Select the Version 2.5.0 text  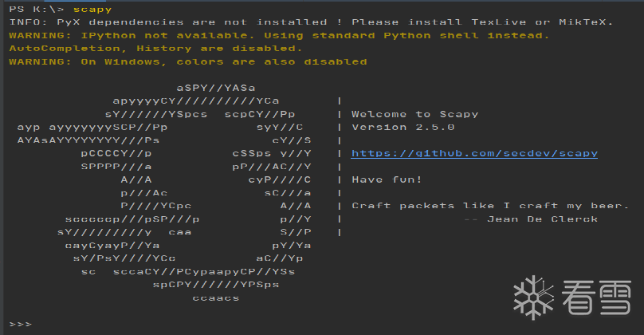[x=402, y=127]
